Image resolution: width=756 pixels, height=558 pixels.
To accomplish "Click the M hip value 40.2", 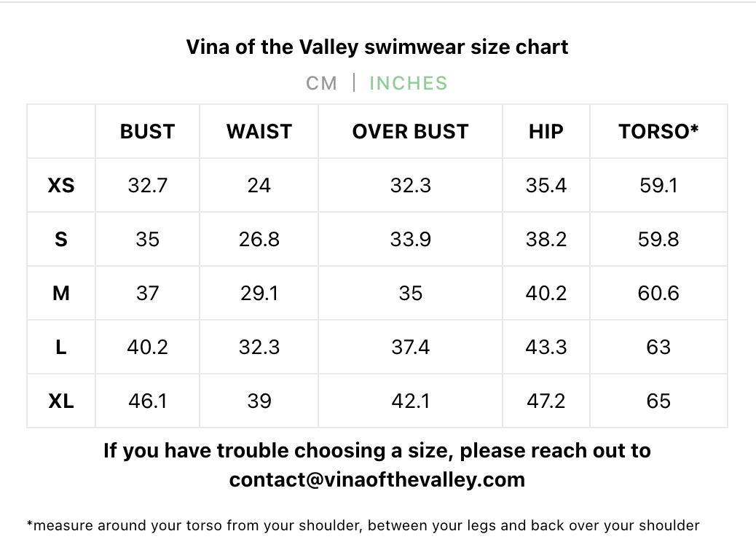I will 546,294.
